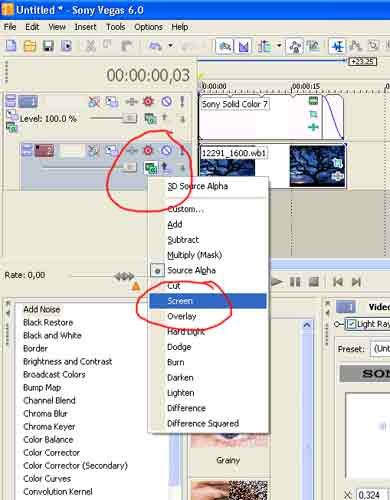Click the compositing mode icon on track 2
This screenshot has height=500, width=390.
[x=151, y=168]
